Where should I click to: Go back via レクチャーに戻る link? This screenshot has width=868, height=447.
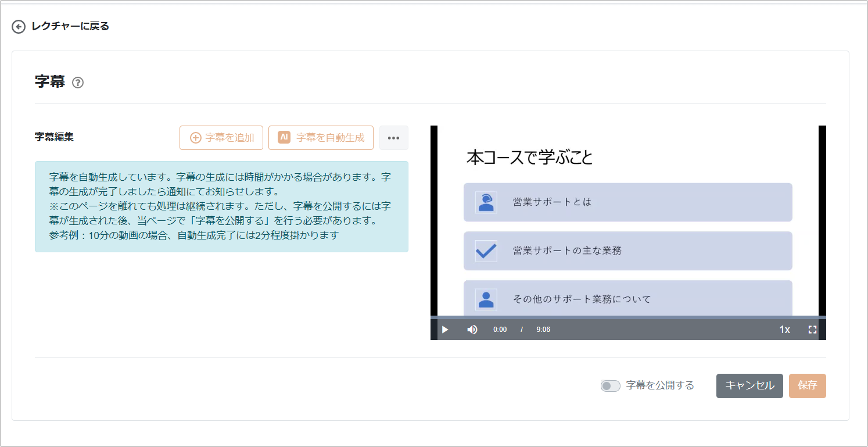tap(70, 26)
